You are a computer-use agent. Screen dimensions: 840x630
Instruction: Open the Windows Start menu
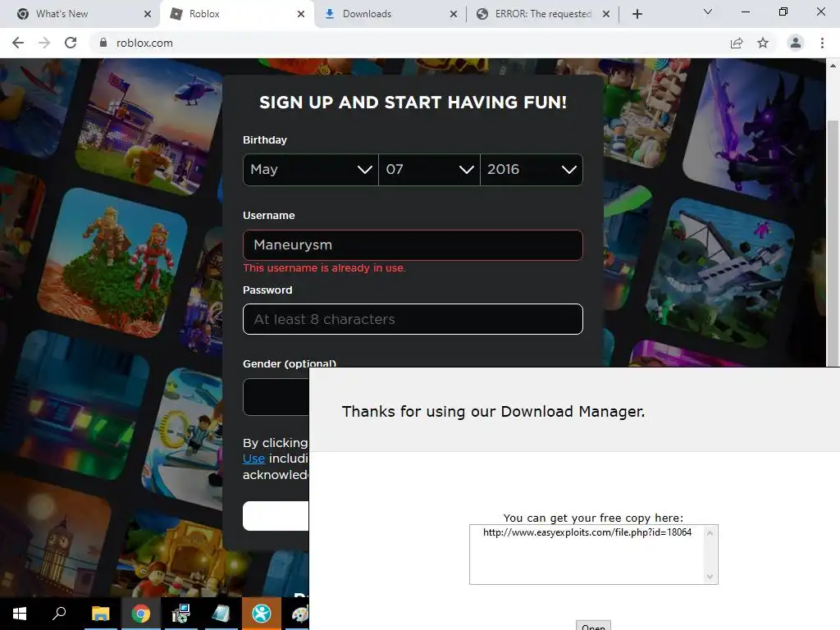(x=20, y=614)
